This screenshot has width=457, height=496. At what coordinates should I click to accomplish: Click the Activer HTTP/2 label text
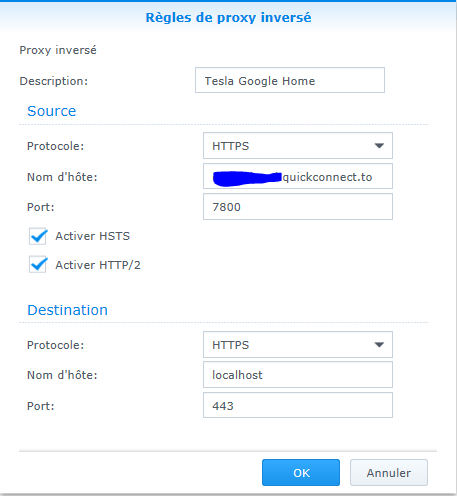pos(98,265)
